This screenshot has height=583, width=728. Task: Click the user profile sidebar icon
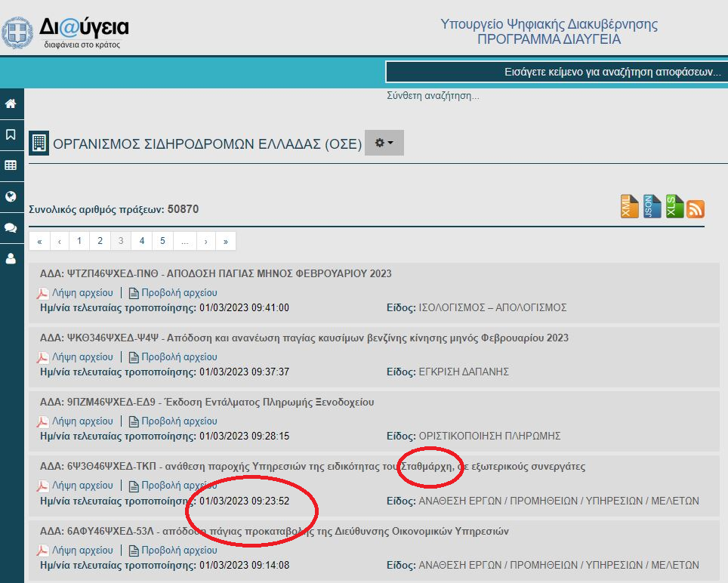coord(11,258)
